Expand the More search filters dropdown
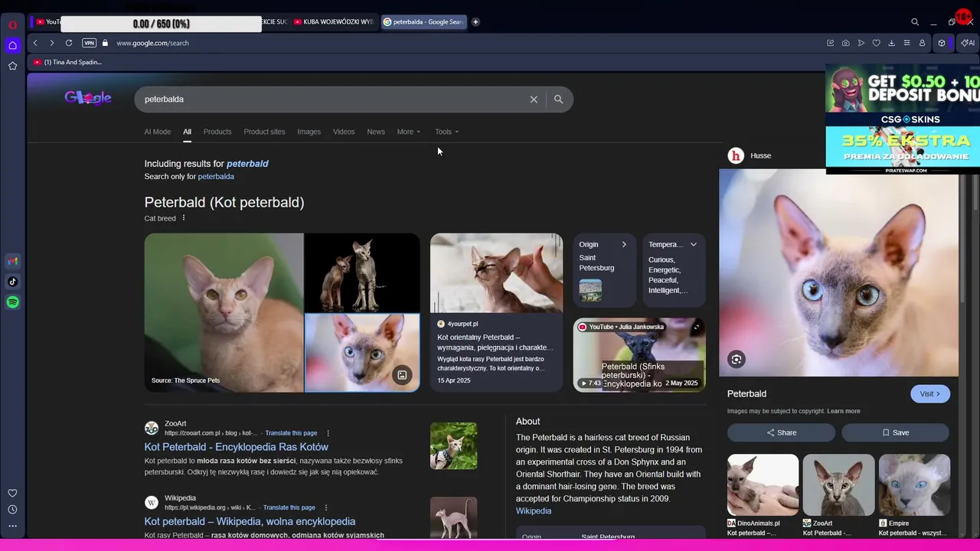Viewport: 980px width, 551px height. pyautogui.click(x=409, y=132)
